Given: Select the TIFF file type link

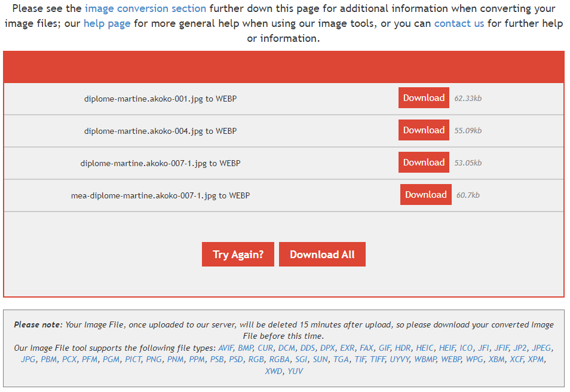Looking at the screenshot, I should pos(378,360).
